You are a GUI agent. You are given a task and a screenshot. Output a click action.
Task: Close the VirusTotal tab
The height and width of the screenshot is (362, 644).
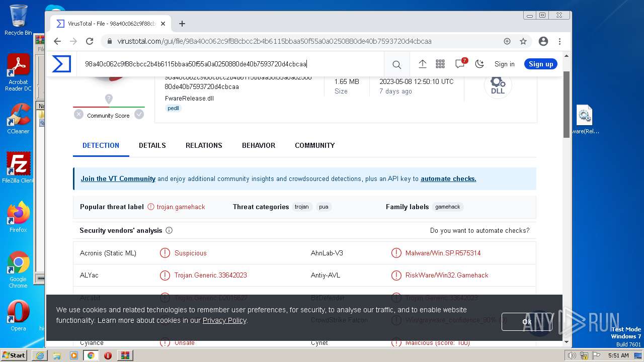[x=164, y=24]
